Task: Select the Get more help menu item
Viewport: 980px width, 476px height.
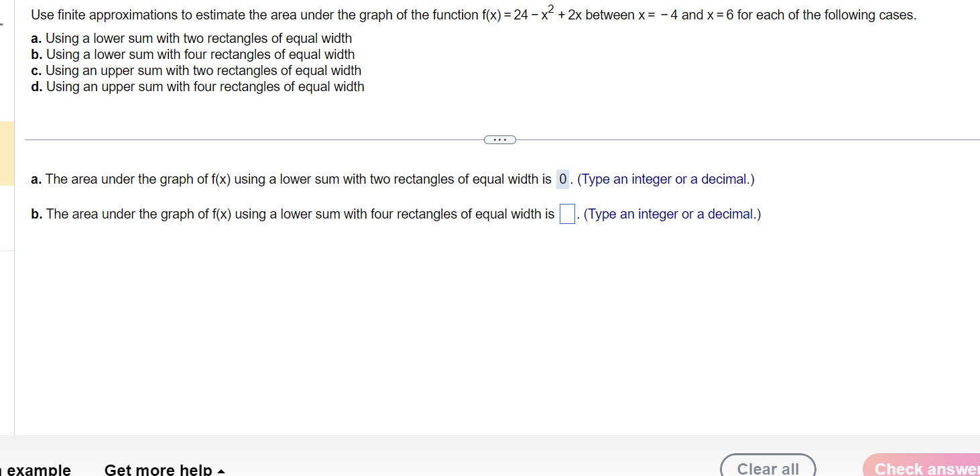Action: [x=164, y=469]
